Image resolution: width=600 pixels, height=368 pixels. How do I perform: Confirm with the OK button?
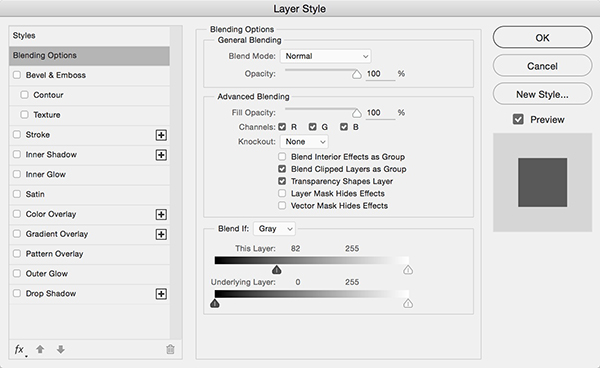542,37
